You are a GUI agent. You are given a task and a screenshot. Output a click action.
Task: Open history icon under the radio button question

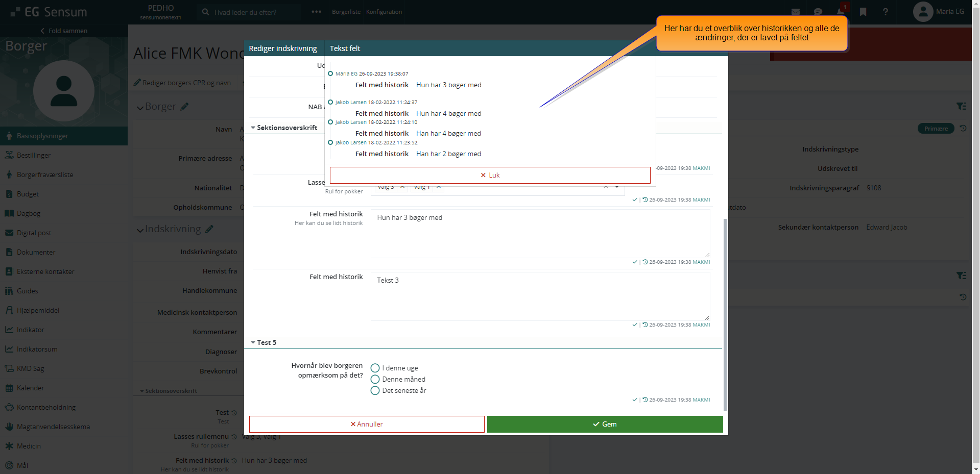coord(645,400)
